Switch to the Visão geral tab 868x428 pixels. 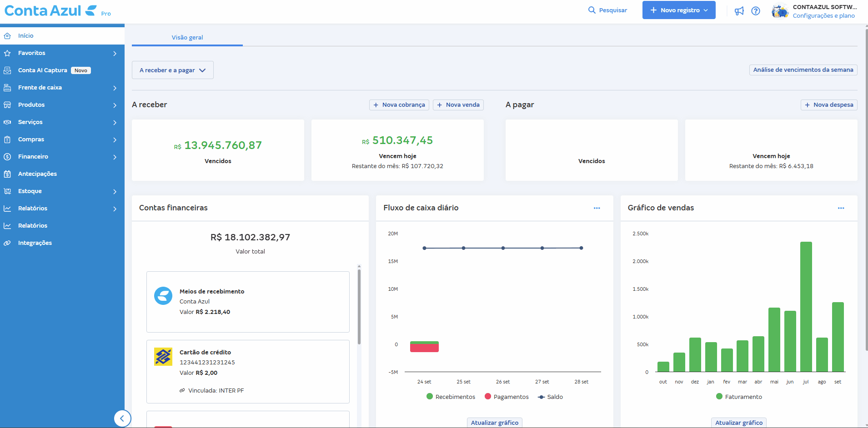point(187,37)
